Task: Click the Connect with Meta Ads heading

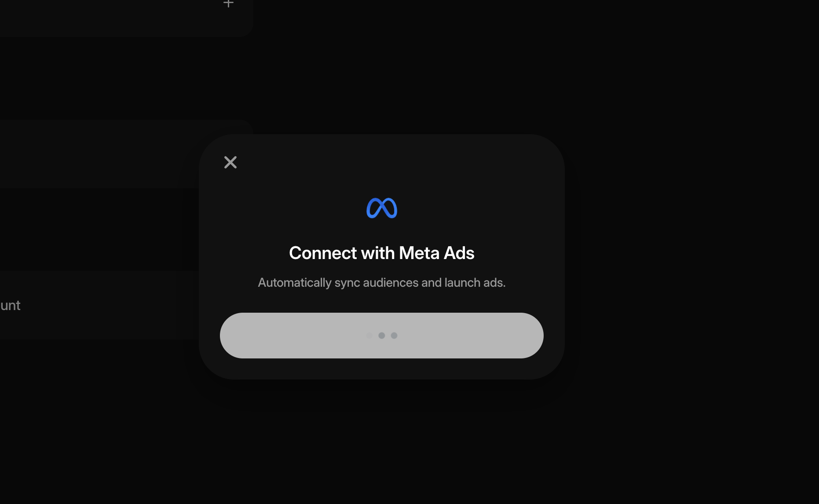Action: coord(382,253)
